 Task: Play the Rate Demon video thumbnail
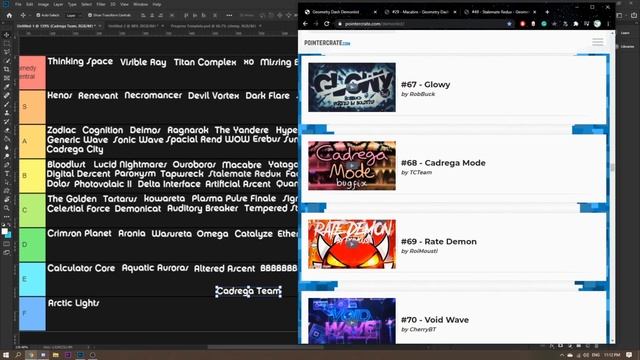point(352,244)
